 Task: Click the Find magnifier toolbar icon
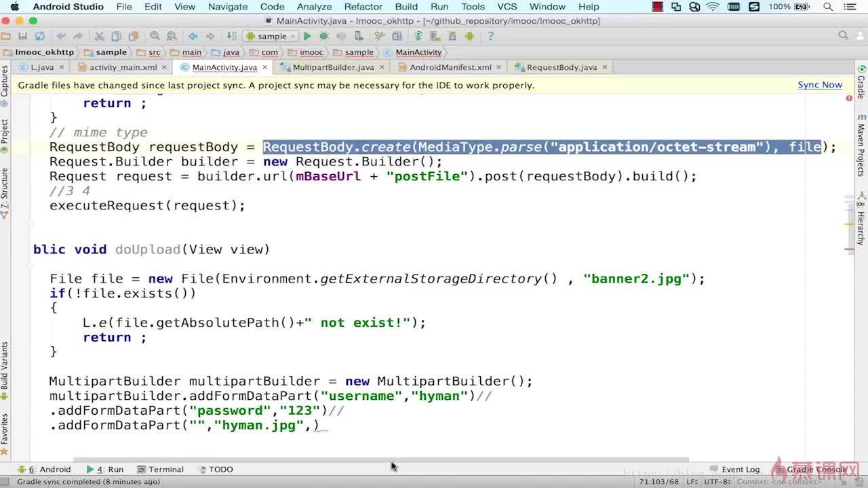click(x=155, y=36)
